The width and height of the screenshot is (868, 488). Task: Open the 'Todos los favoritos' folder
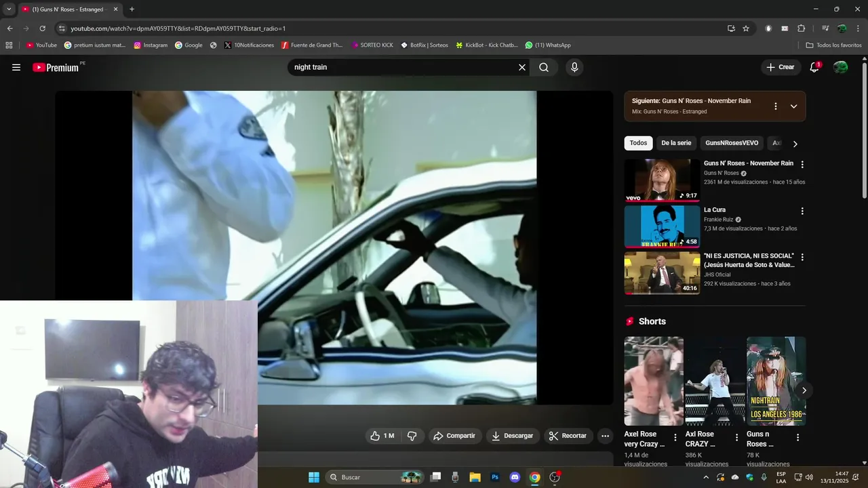pyautogui.click(x=833, y=45)
